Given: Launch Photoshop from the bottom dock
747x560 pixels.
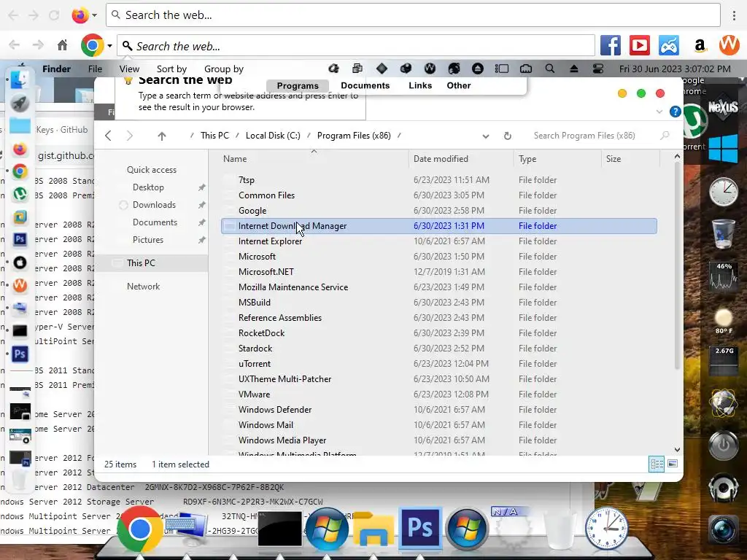Looking at the screenshot, I should click(x=419, y=528).
